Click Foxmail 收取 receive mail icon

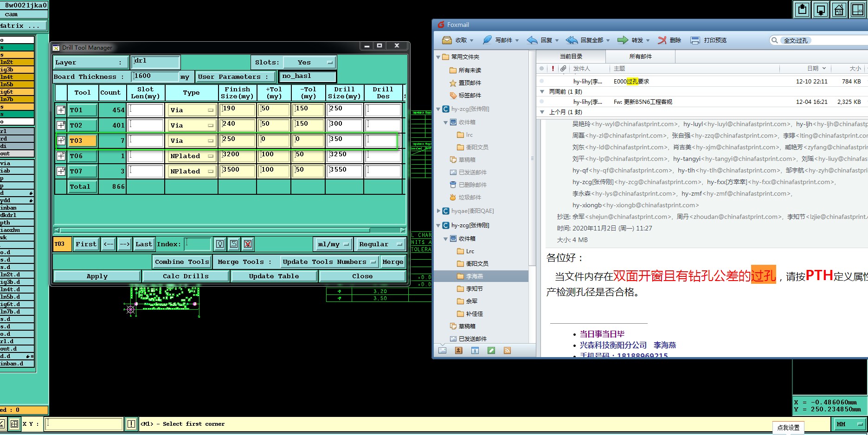tap(447, 40)
